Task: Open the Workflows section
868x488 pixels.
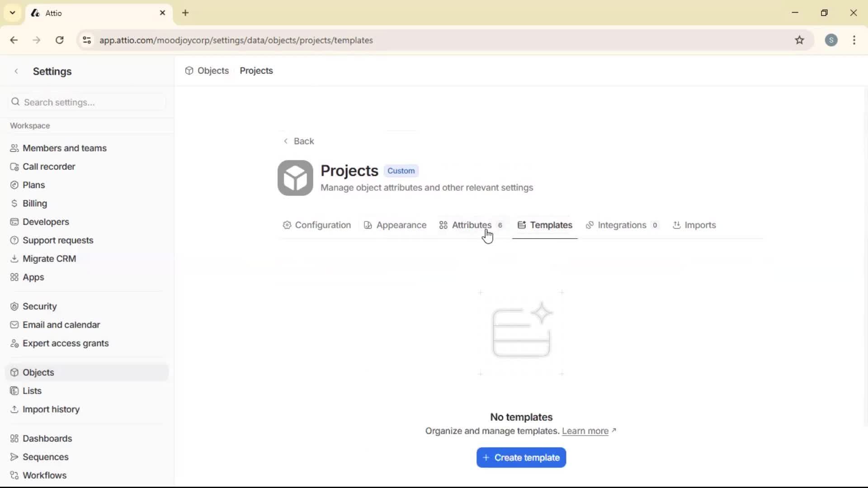Action: tap(44, 475)
